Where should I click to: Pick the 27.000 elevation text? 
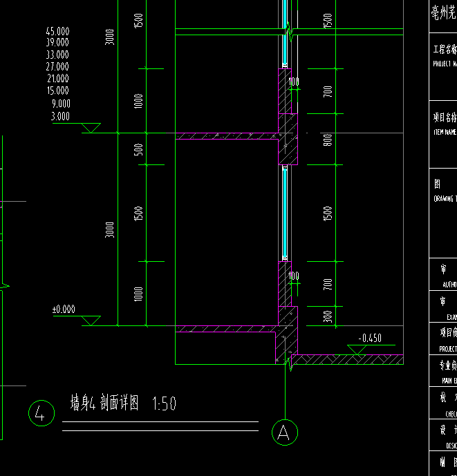[x=58, y=66]
